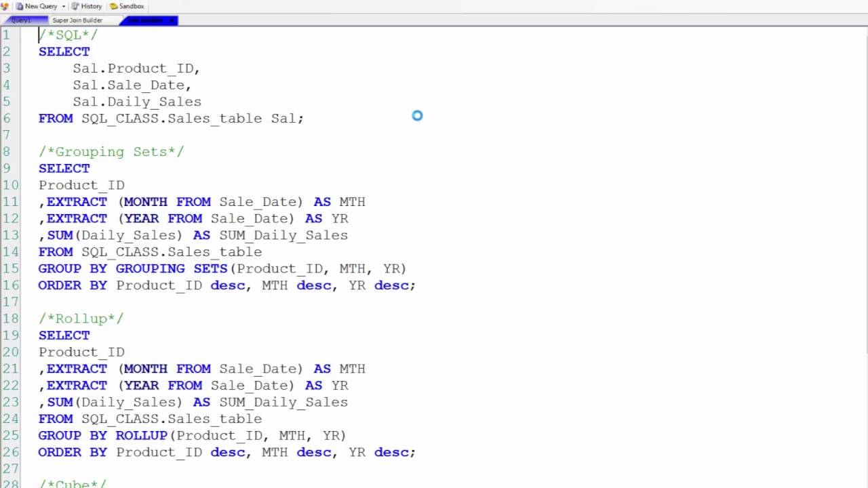Click the /*Rollup*/ comment
The height and width of the screenshot is (488, 868).
click(x=81, y=319)
